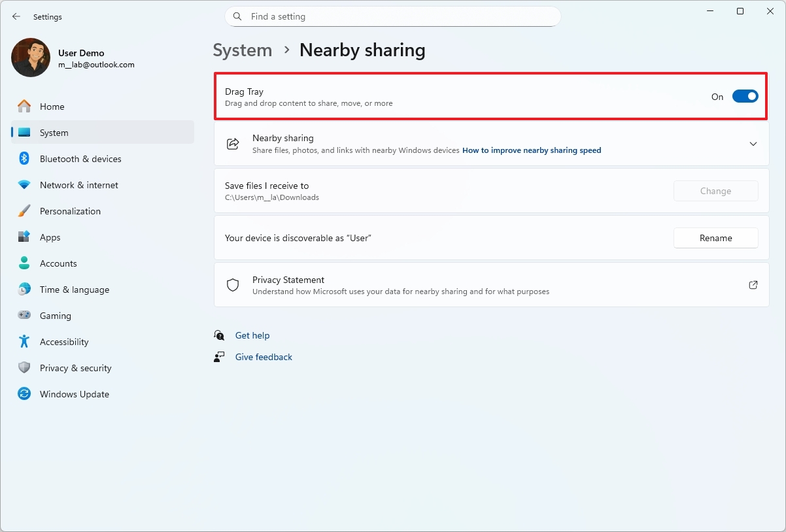Select the Privacy & security shield icon
The width and height of the screenshot is (786, 532).
(24, 367)
